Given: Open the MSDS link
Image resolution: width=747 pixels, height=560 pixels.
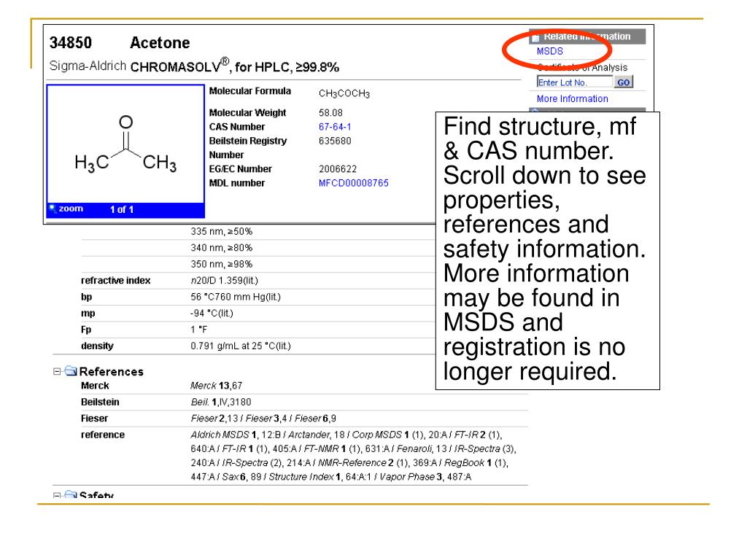Looking at the screenshot, I should pyautogui.click(x=549, y=51).
